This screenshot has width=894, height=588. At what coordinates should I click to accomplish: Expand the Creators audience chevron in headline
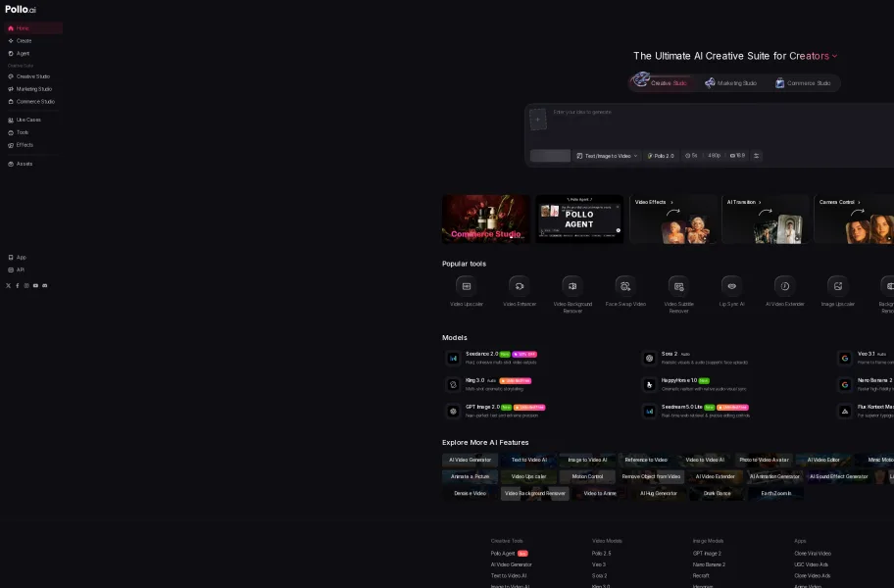[x=835, y=56]
